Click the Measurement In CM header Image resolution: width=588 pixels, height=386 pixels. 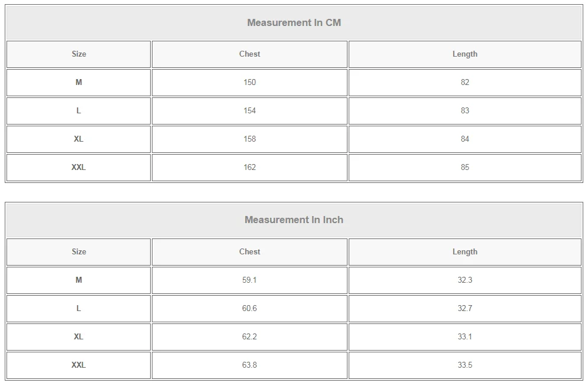(294, 22)
